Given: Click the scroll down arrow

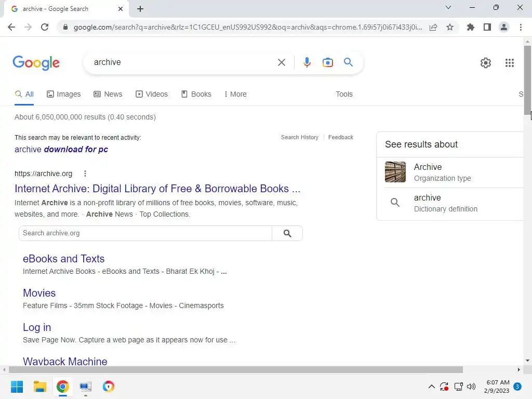Looking at the screenshot, I should [x=527, y=361].
